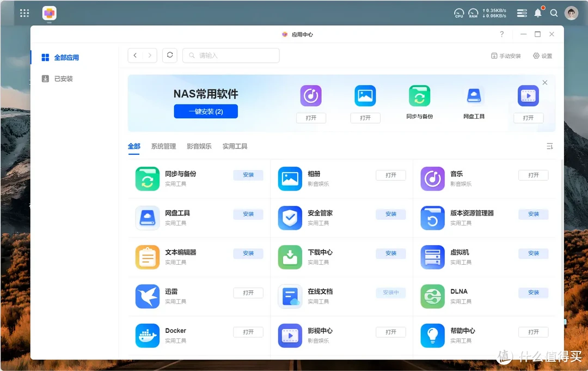Click the 迅雷 blue bird icon
588x371 pixels.
[147, 296]
